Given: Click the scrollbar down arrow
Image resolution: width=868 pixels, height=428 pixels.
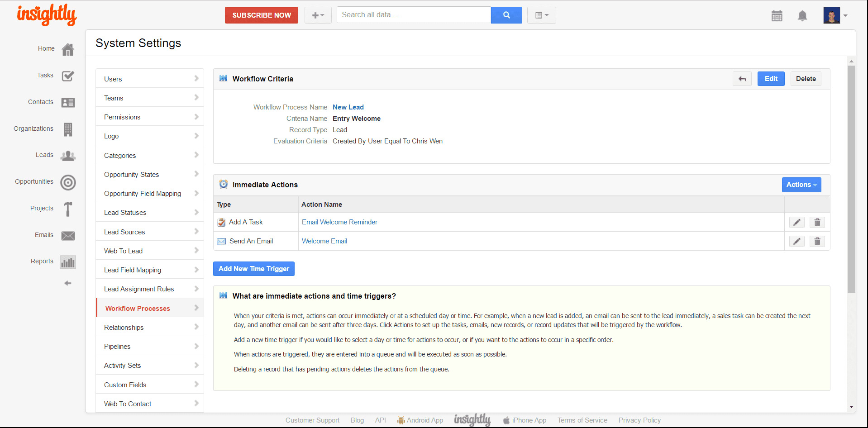Looking at the screenshot, I should click(x=851, y=407).
